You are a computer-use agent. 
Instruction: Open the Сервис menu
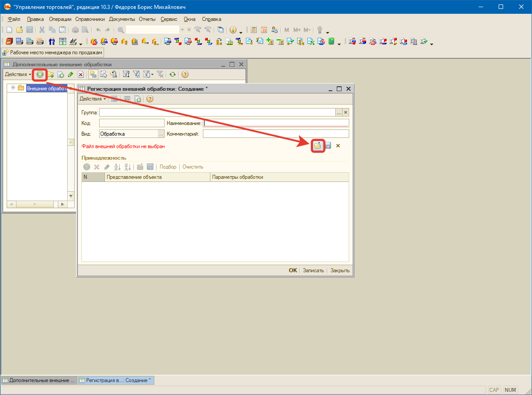(x=169, y=19)
